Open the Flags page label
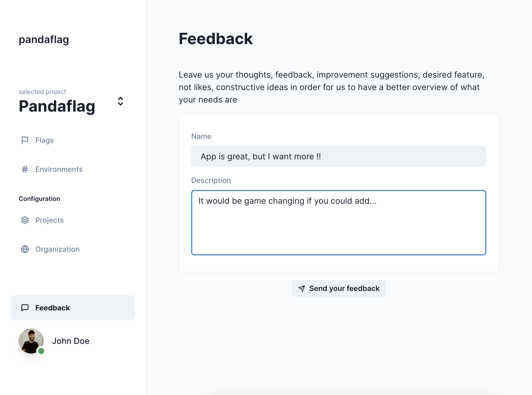The image size is (532, 395). (44, 140)
